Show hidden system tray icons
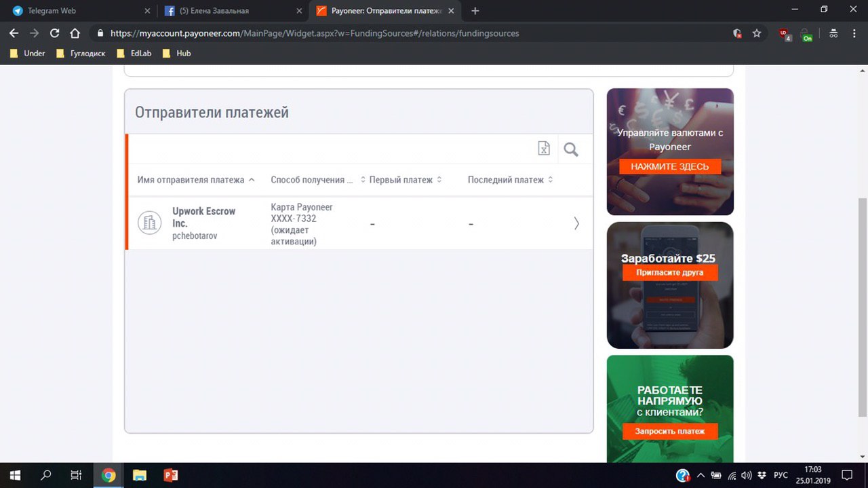 coord(701,475)
